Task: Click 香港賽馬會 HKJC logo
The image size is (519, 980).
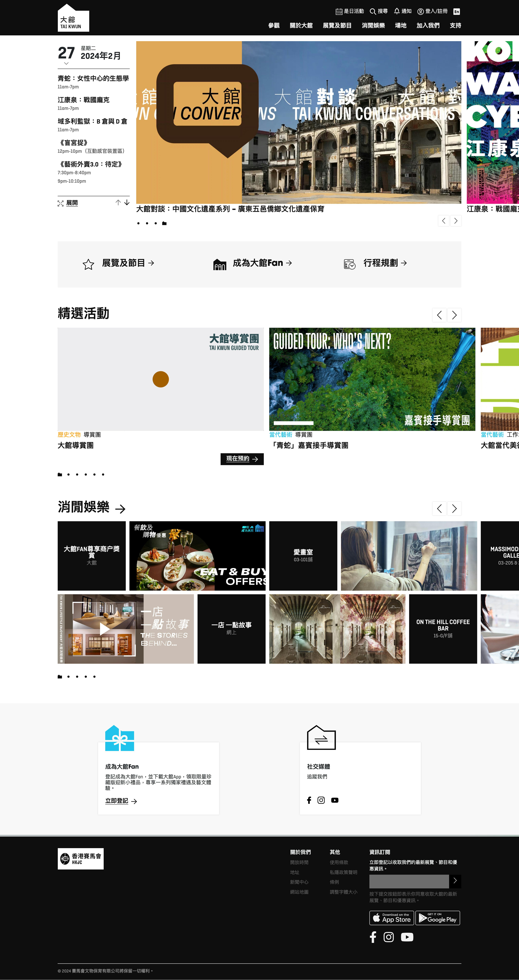Action: point(81,859)
